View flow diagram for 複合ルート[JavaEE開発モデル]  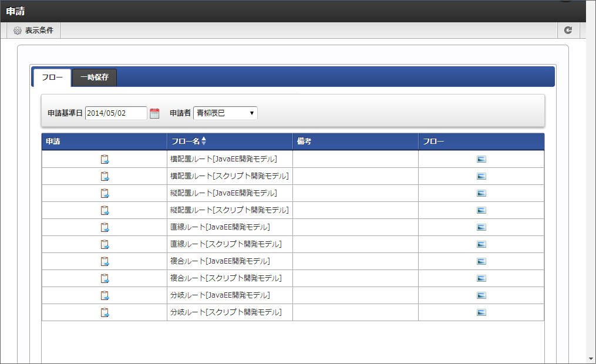(481, 261)
